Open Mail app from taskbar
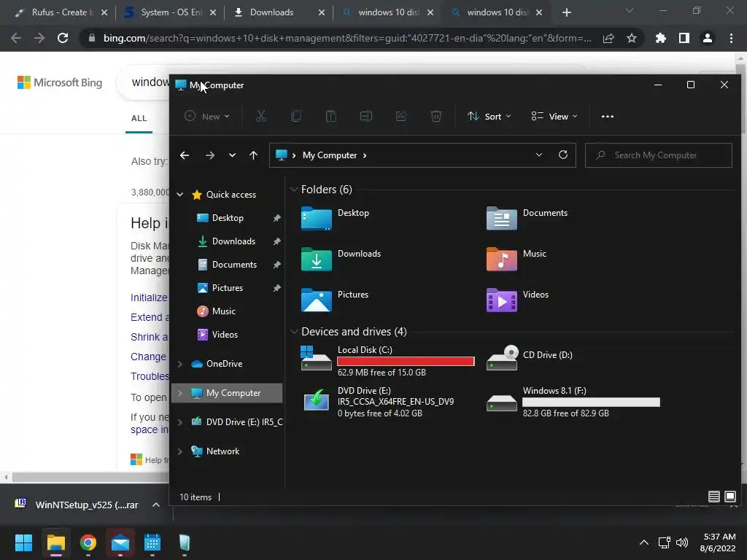The width and height of the screenshot is (747, 560). pyautogui.click(x=120, y=542)
